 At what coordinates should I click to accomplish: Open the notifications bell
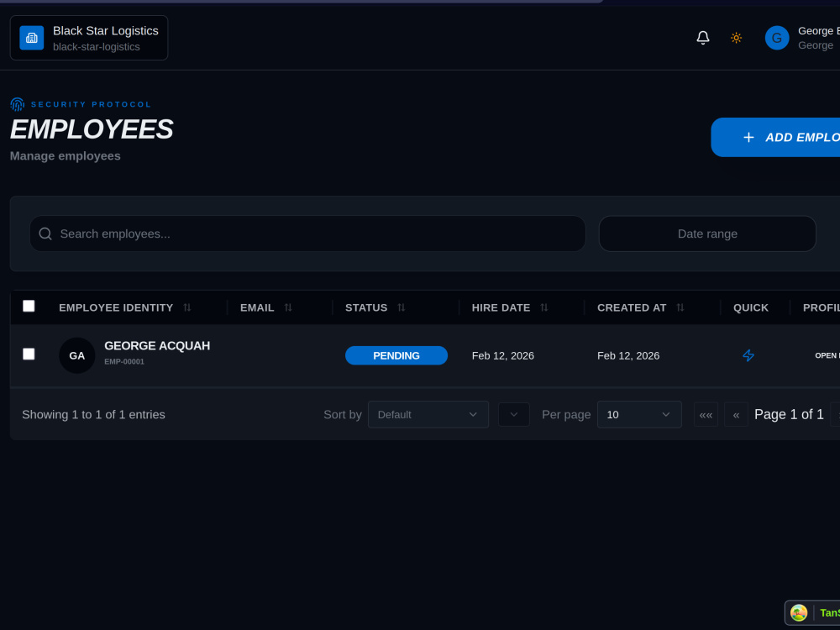[x=703, y=38]
